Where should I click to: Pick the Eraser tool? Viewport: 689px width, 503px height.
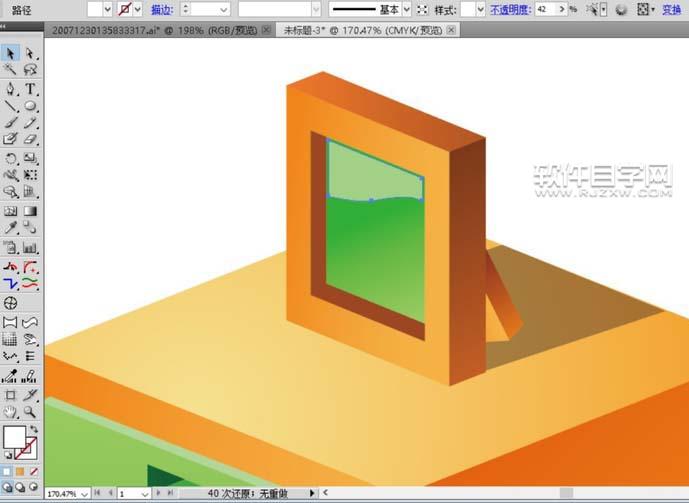click(30, 139)
